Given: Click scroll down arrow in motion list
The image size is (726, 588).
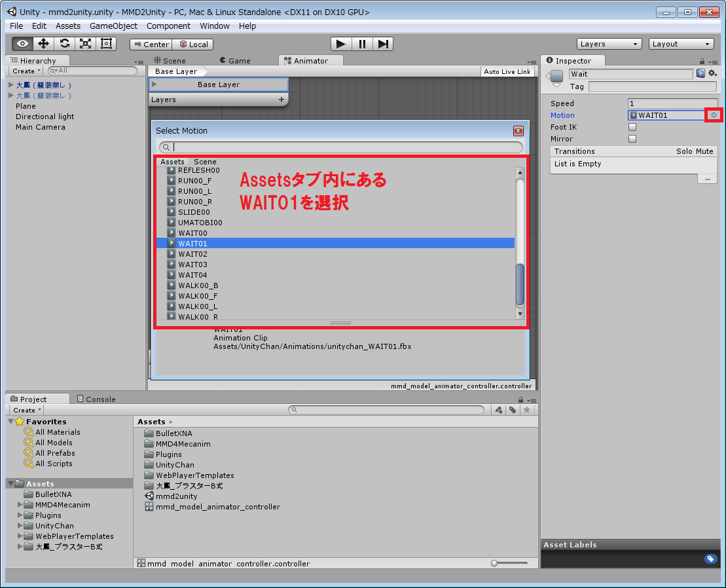Looking at the screenshot, I should tap(520, 314).
